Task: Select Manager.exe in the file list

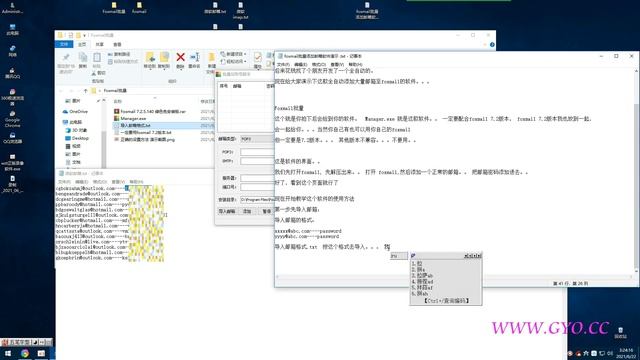Action: (x=130, y=118)
